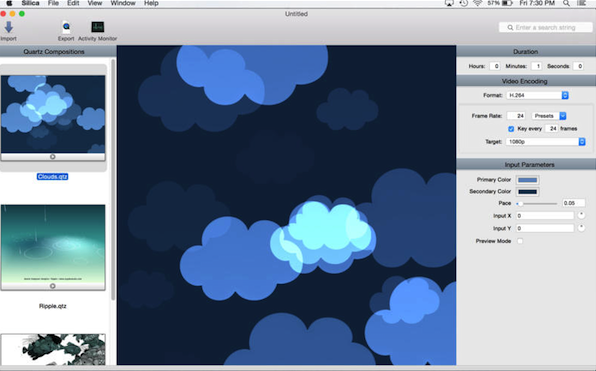The width and height of the screenshot is (596, 371).
Task: Click the Frame Rate value field
Action: point(516,116)
